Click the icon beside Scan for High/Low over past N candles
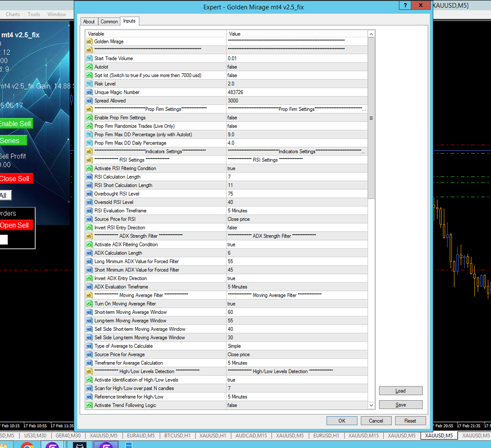The image size is (491, 448). (89, 388)
